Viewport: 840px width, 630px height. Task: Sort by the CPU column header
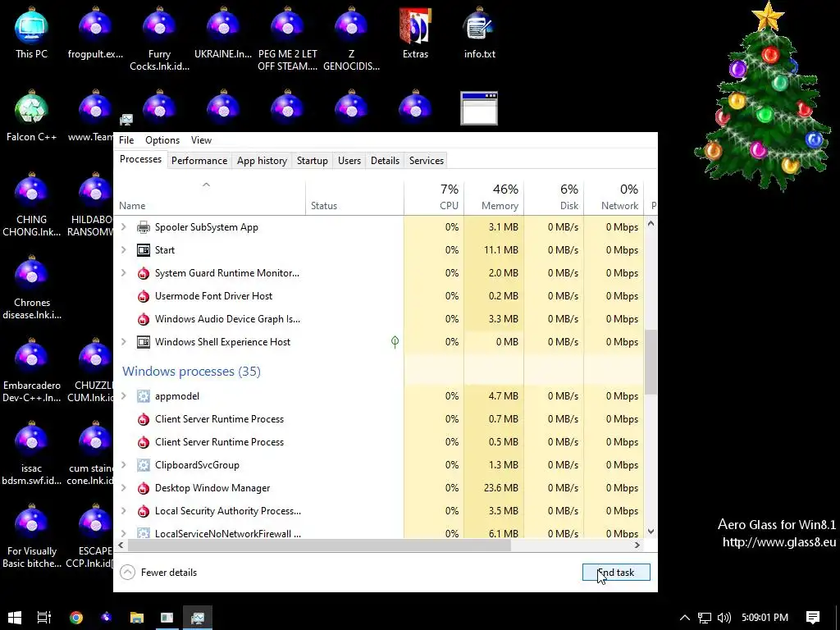(x=434, y=199)
